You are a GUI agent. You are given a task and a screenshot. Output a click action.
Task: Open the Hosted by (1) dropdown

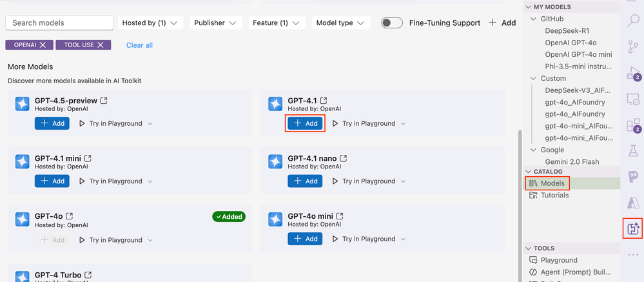point(150,23)
